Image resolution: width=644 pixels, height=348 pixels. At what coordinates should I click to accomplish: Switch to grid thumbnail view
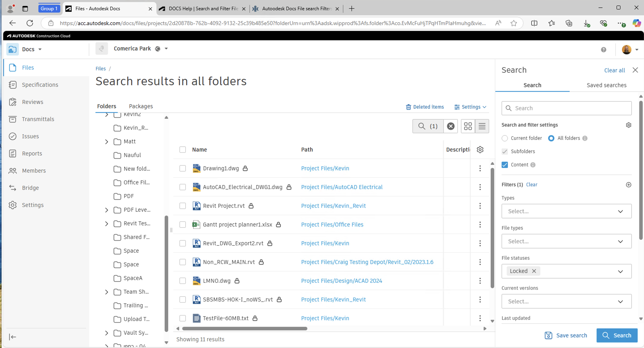468,126
